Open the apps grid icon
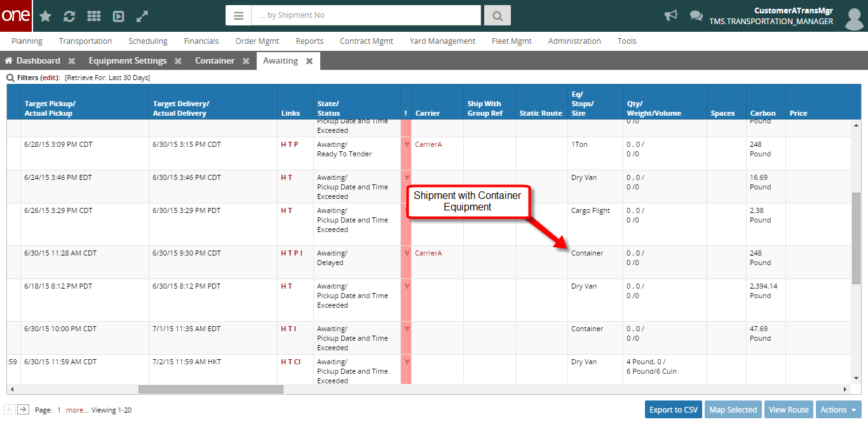Image resolution: width=868 pixels, height=424 pixels. tap(94, 17)
